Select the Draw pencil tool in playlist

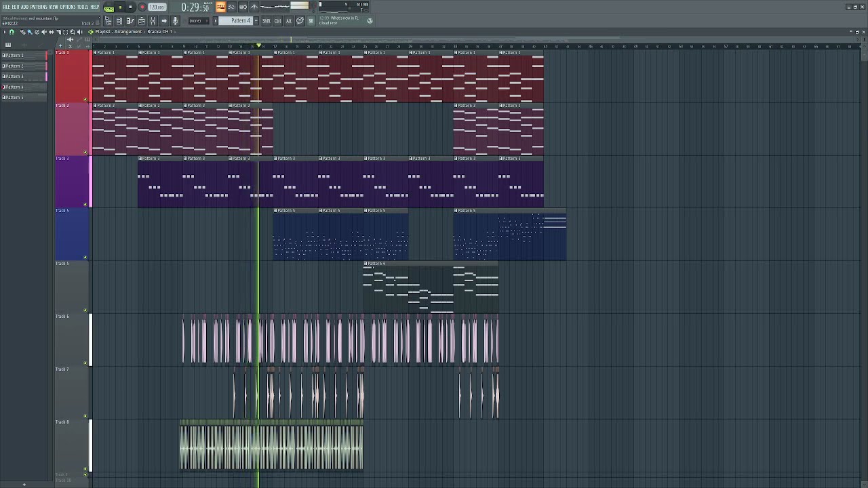pyautogui.click(x=22, y=32)
